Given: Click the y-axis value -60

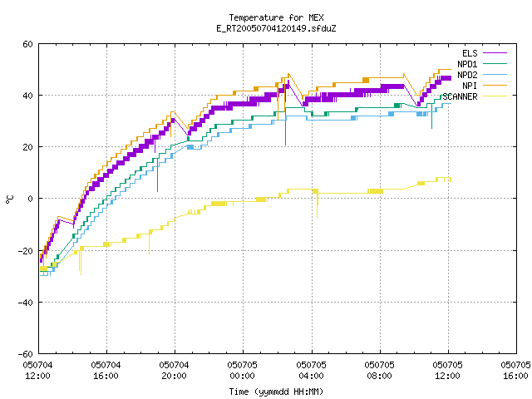Looking at the screenshot, I should coord(26,354).
